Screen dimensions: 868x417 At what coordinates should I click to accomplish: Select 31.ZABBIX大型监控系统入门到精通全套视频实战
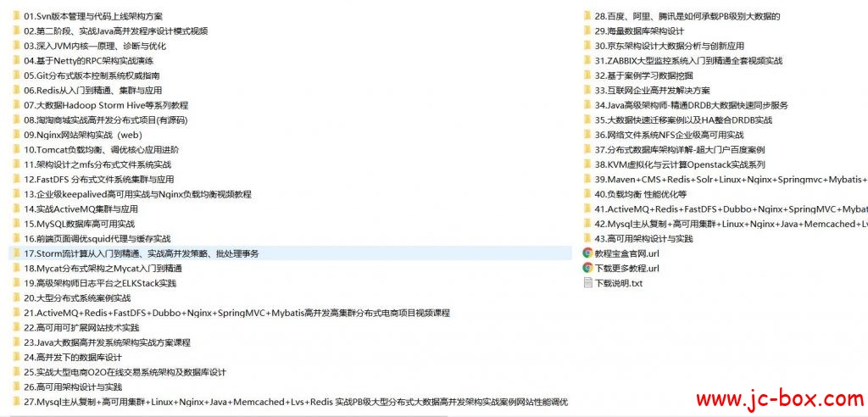[688, 61]
